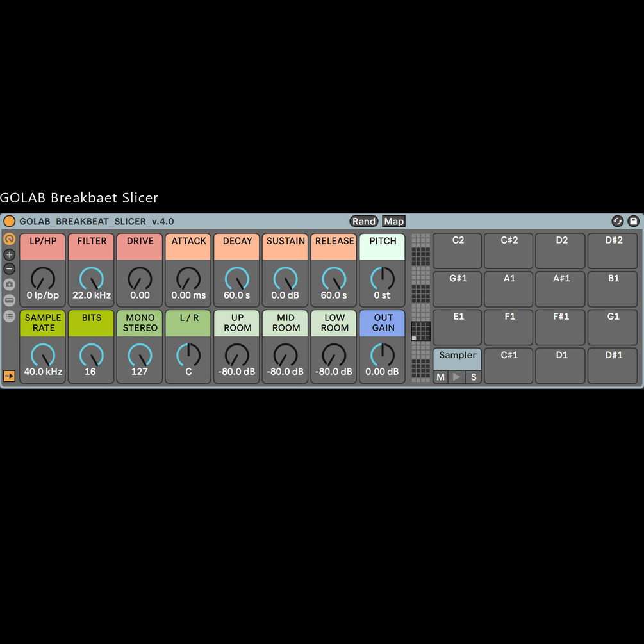This screenshot has width=644, height=644.
Task: Preview the Sampler chain with the play button
Action: tap(457, 377)
